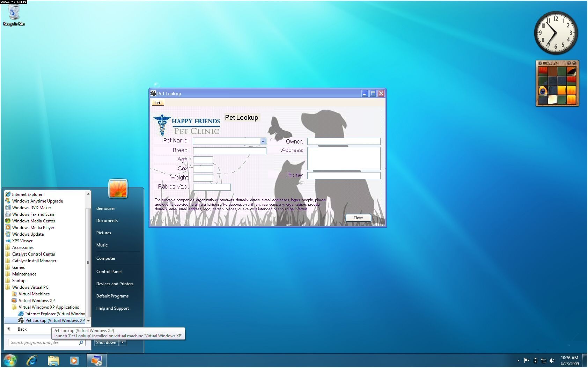The height and width of the screenshot is (368, 588).
Task: Launch Pet Lookup (Virtual Windows XP) entry
Action: tap(55, 321)
